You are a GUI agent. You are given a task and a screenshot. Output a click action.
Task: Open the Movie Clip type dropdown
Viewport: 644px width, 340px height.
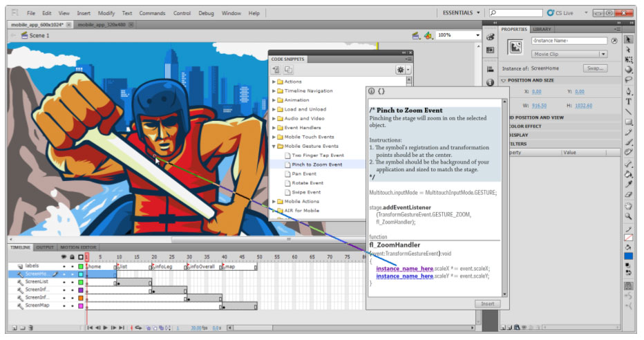pyautogui.click(x=603, y=54)
